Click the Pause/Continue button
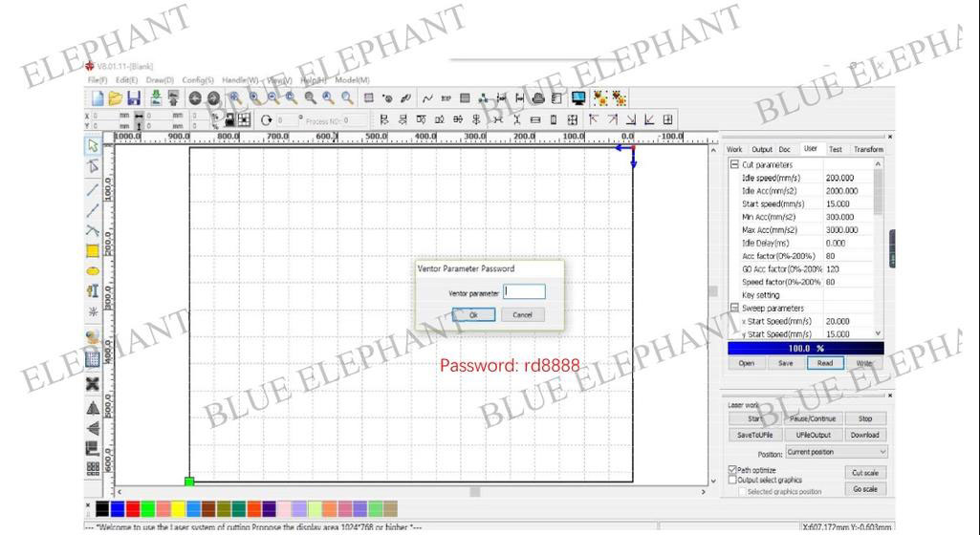This screenshot has width=980, height=535. 812,418
